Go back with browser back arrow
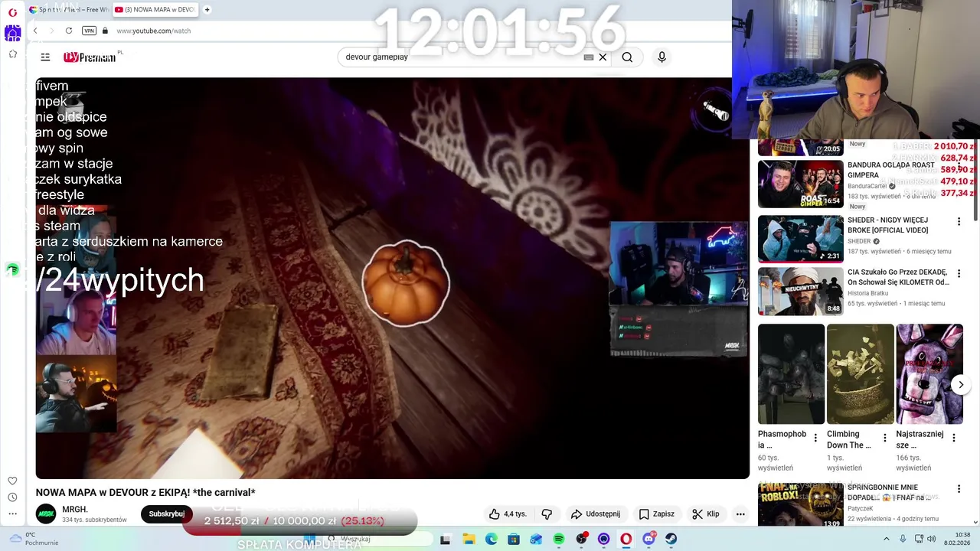 [35, 31]
